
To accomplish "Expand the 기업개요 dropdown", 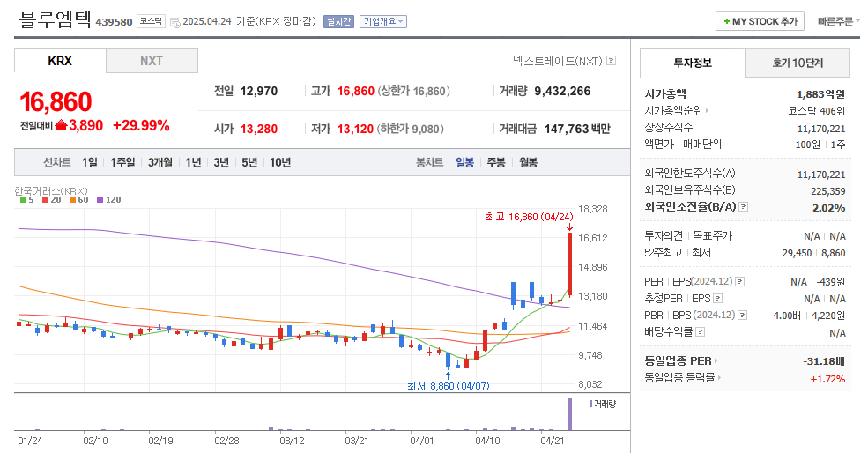I will tap(383, 22).
